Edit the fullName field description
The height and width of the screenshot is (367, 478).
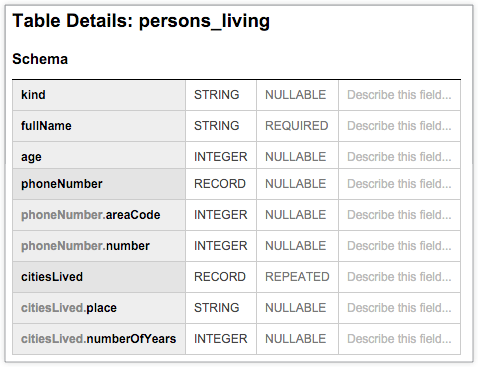point(399,126)
